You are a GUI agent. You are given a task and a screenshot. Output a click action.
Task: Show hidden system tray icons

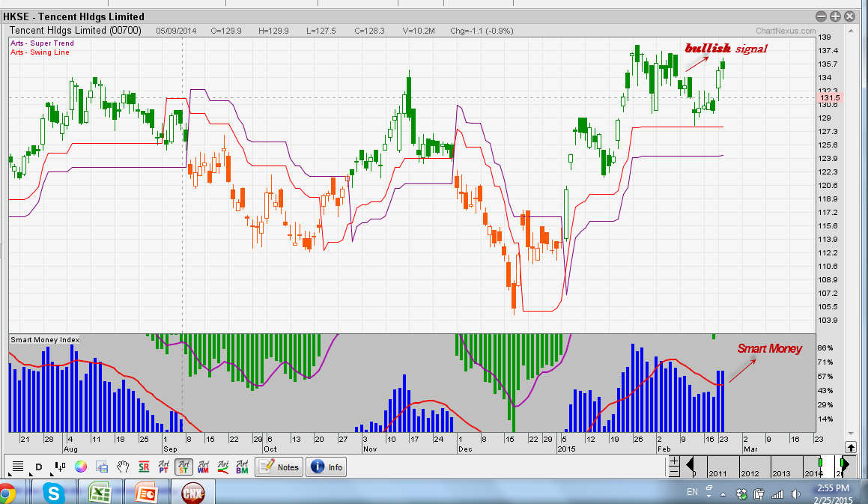point(723,494)
